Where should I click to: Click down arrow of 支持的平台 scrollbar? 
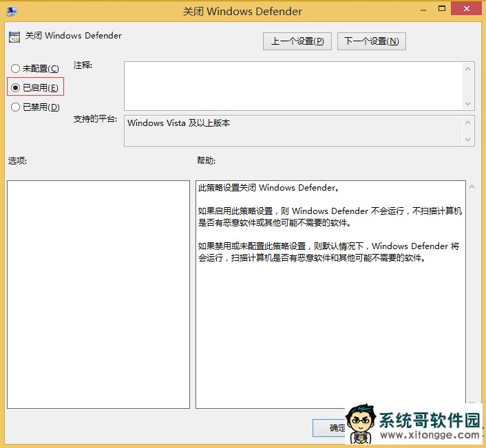coord(467,140)
